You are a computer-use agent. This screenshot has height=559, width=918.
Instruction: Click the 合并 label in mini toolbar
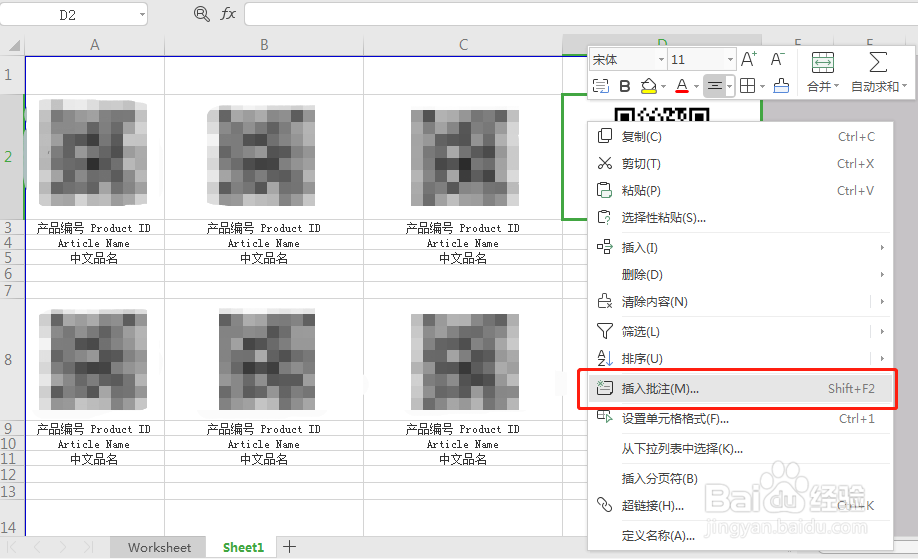pos(819,87)
